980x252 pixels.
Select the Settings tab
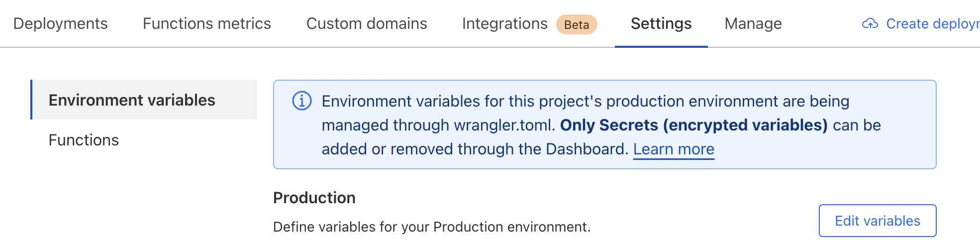tap(661, 23)
